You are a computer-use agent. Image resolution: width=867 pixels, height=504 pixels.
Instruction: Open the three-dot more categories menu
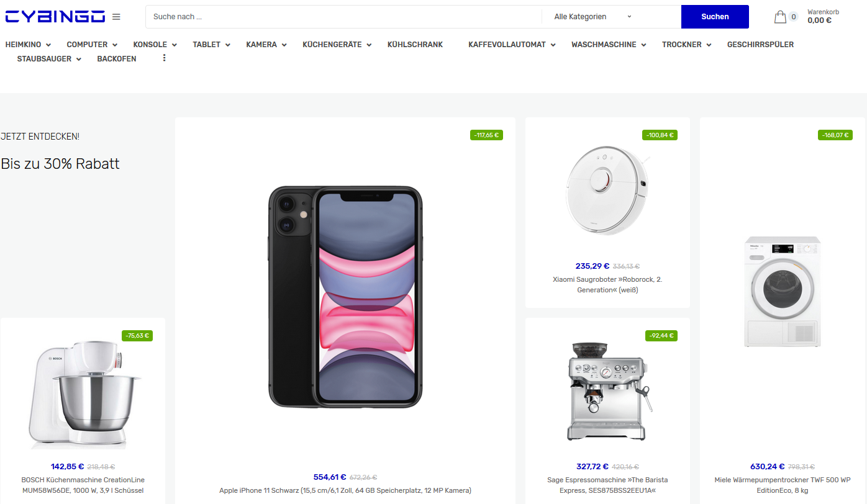(164, 58)
